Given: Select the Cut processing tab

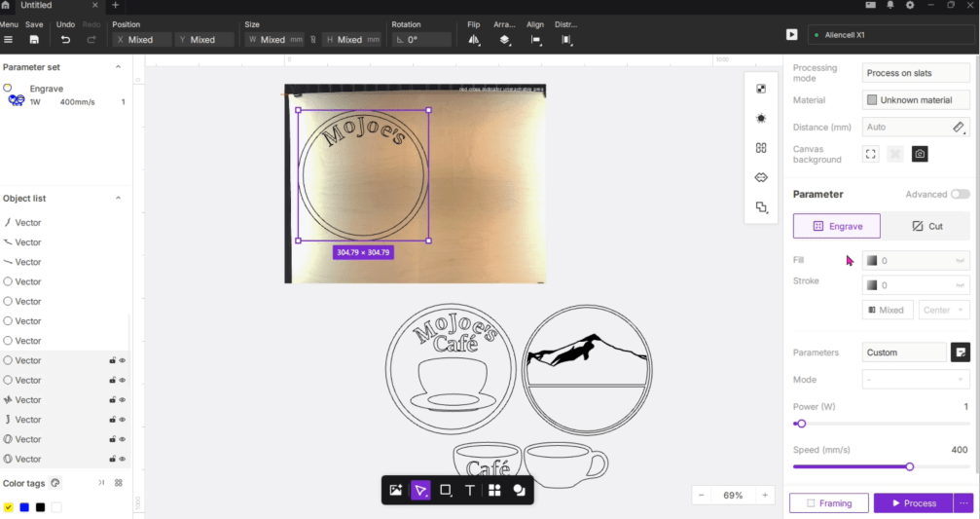Looking at the screenshot, I should (x=926, y=226).
